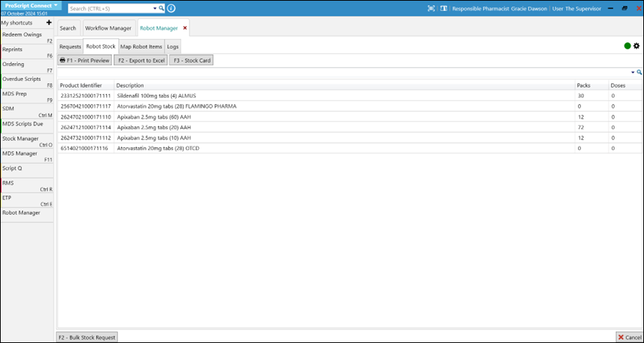Select the Robot Stock sub-tab
The width and height of the screenshot is (644, 343).
[x=101, y=47]
